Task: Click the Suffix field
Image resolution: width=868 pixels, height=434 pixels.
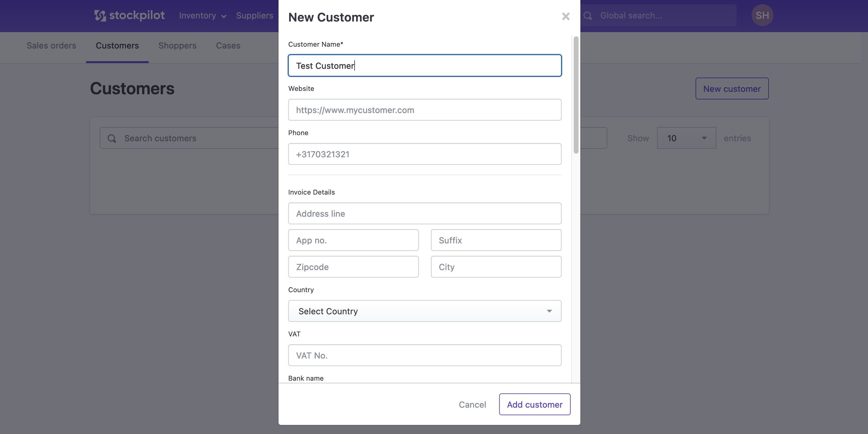Action: coord(496,240)
